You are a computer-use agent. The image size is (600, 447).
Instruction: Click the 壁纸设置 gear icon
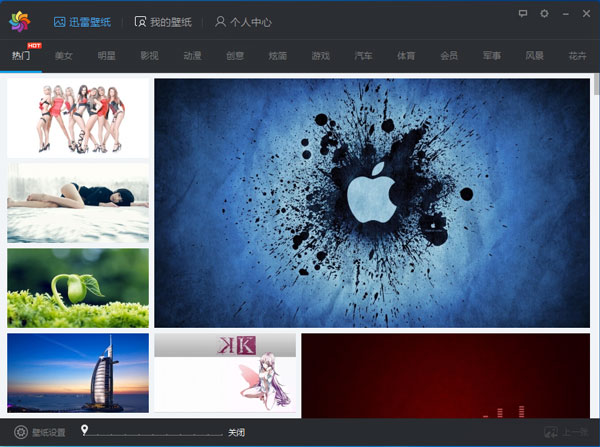point(20,432)
